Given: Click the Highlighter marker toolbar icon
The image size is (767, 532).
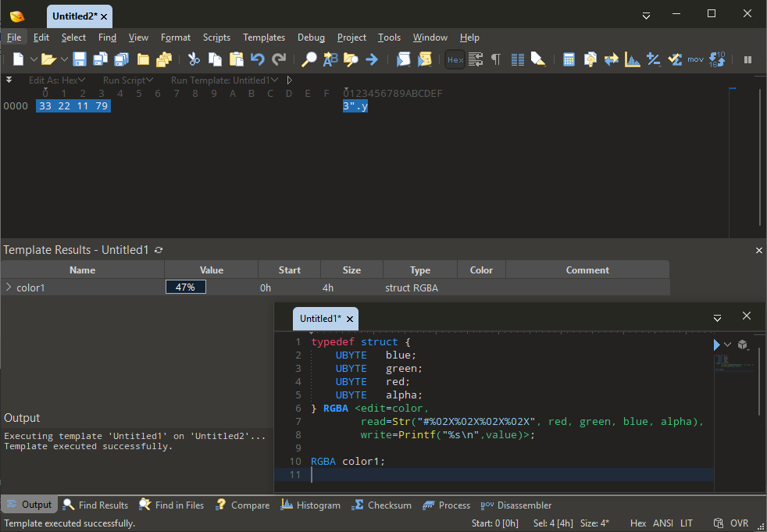Looking at the screenshot, I should pyautogui.click(x=538, y=59).
